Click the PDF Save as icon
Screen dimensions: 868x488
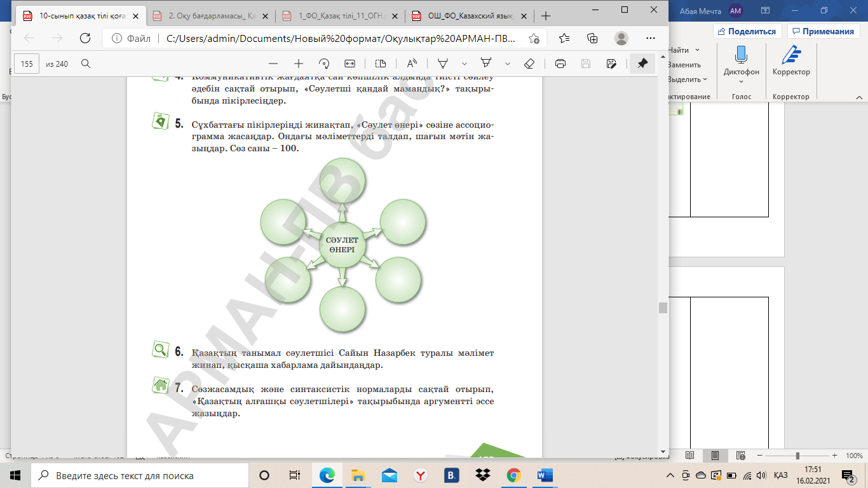click(611, 64)
